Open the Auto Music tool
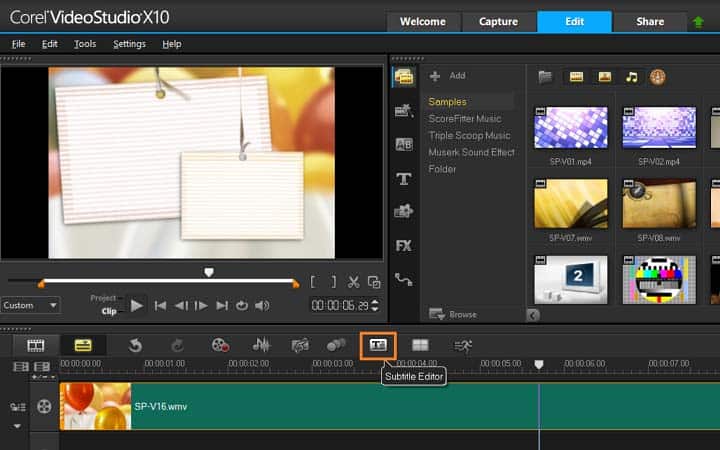 (300, 345)
